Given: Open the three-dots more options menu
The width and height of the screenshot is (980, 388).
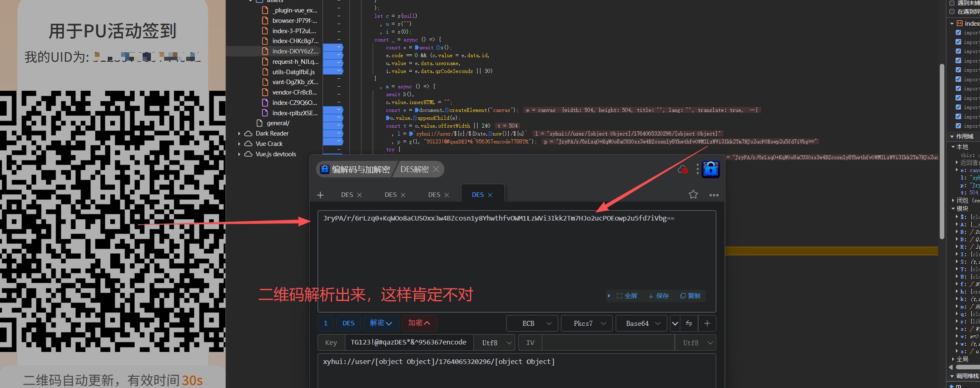Looking at the screenshot, I should point(714,195).
